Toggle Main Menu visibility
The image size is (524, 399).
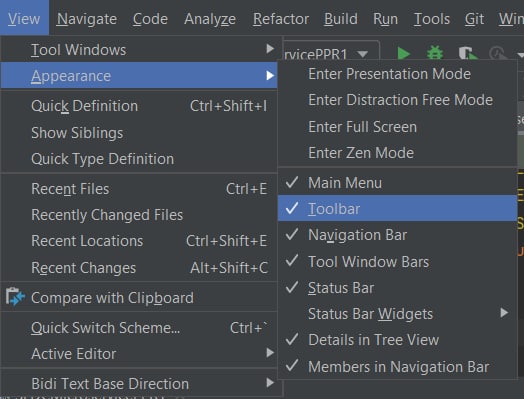coord(398,183)
